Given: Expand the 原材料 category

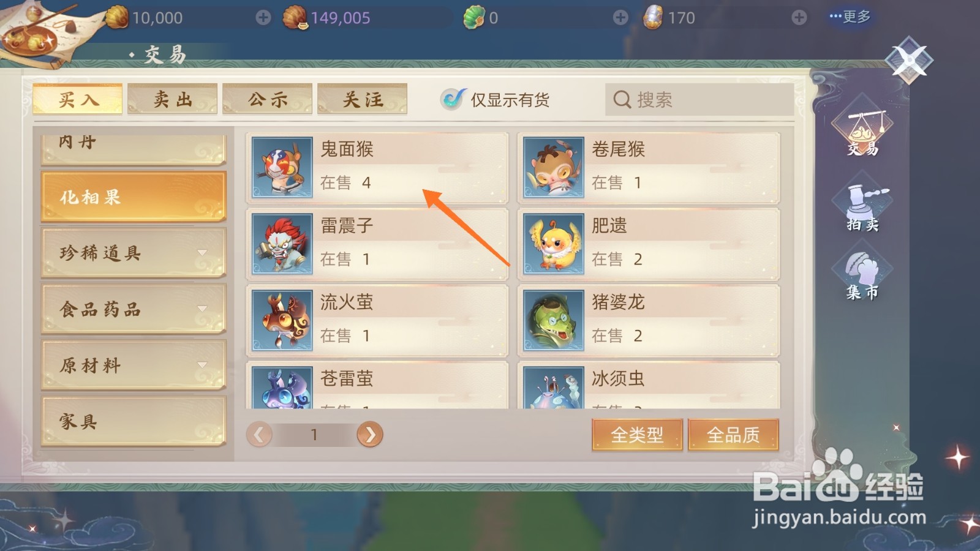Looking at the screenshot, I should tap(134, 365).
